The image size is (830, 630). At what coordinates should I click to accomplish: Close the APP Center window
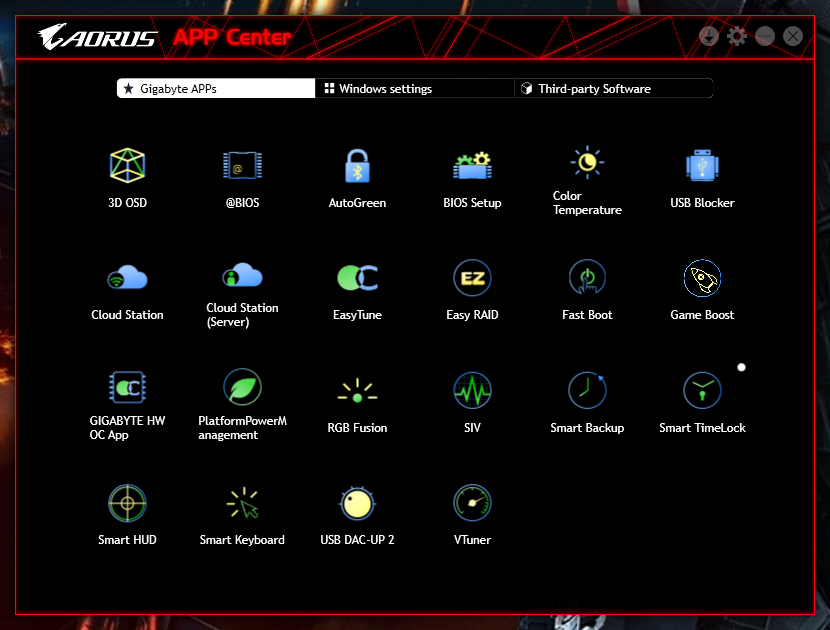click(793, 36)
